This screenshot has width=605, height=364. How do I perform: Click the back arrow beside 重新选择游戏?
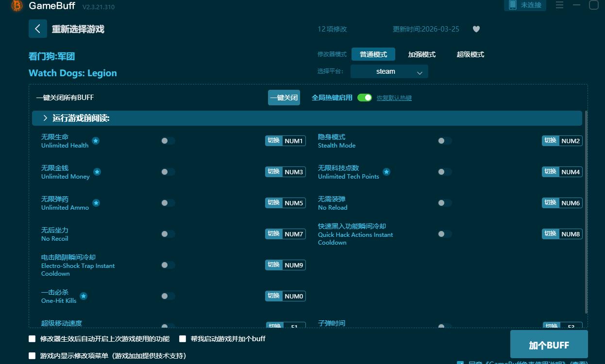point(38,29)
